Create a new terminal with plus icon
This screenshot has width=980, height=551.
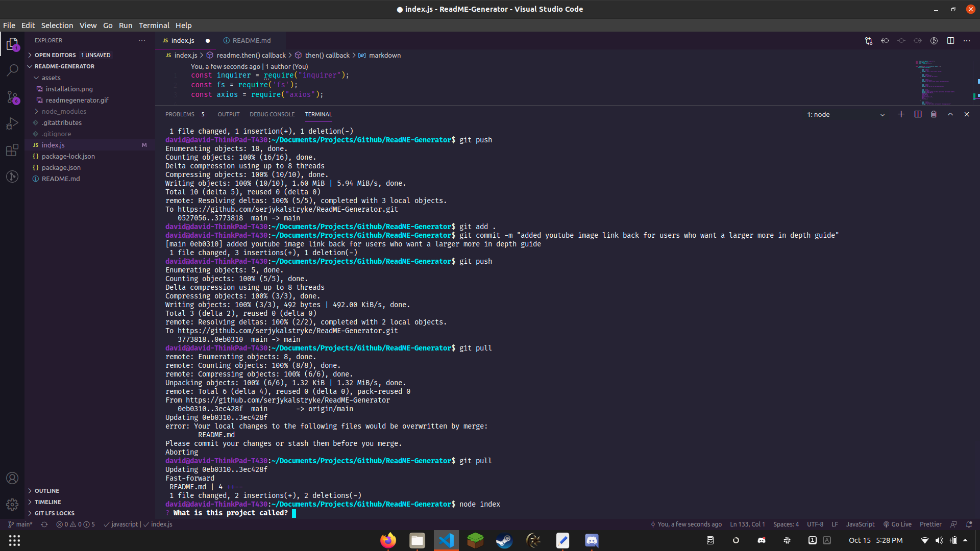click(x=901, y=114)
